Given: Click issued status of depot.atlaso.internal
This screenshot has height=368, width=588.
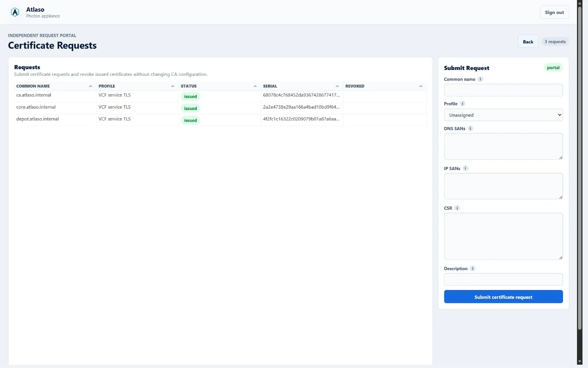Looking at the screenshot, I should (190, 120).
